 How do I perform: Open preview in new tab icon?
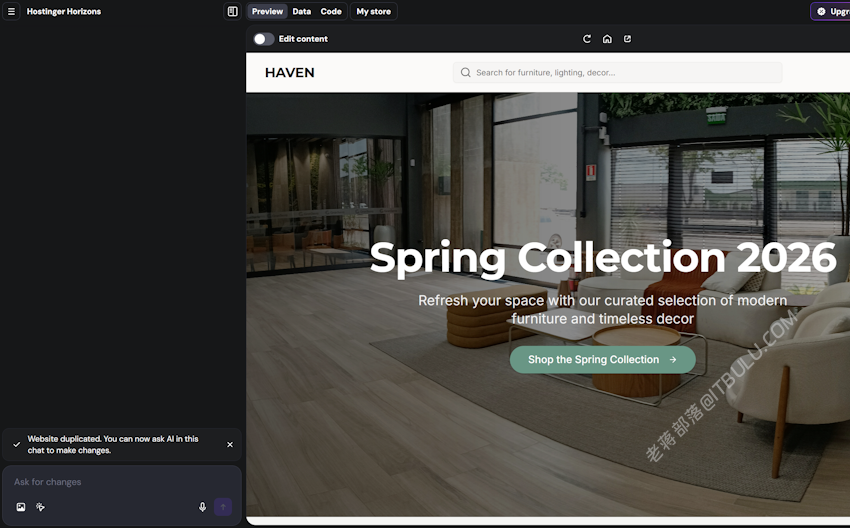click(627, 39)
